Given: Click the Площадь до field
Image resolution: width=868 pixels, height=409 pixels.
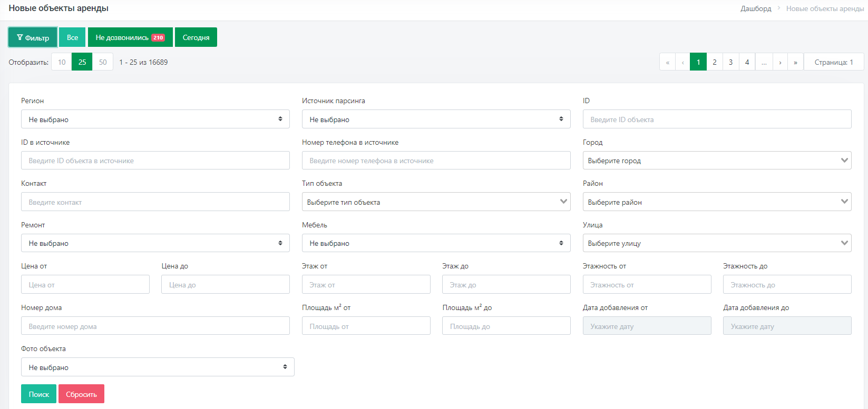Looking at the screenshot, I should (x=506, y=326).
